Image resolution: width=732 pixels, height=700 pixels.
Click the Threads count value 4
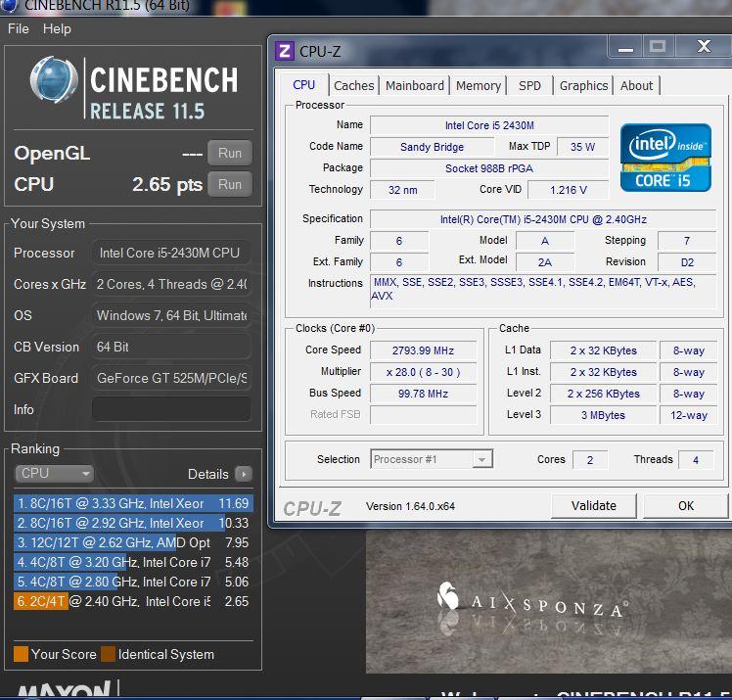tap(696, 460)
